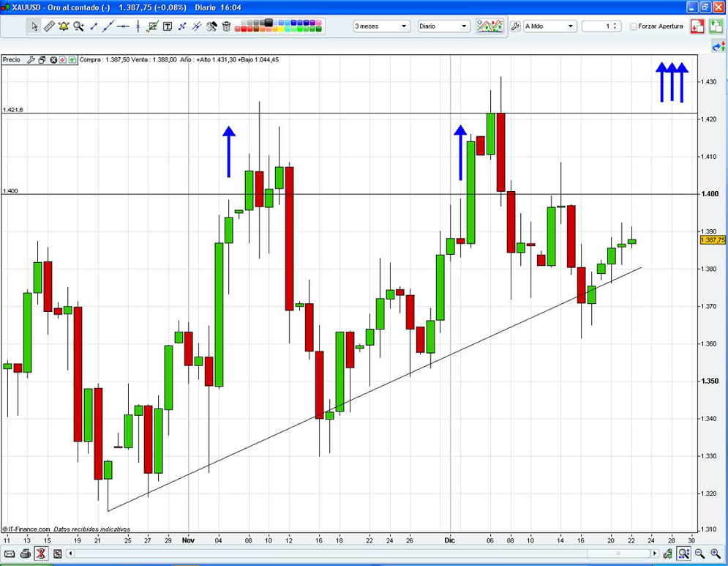This screenshot has height=566, width=728.
Task: Click the trash can delete tool
Action: tap(226, 26)
